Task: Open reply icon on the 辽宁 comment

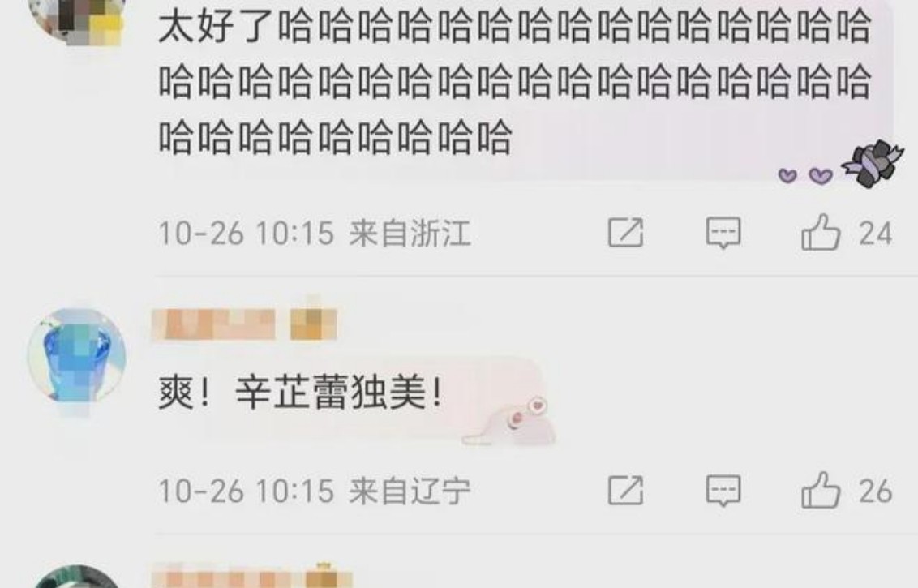Action: click(723, 490)
